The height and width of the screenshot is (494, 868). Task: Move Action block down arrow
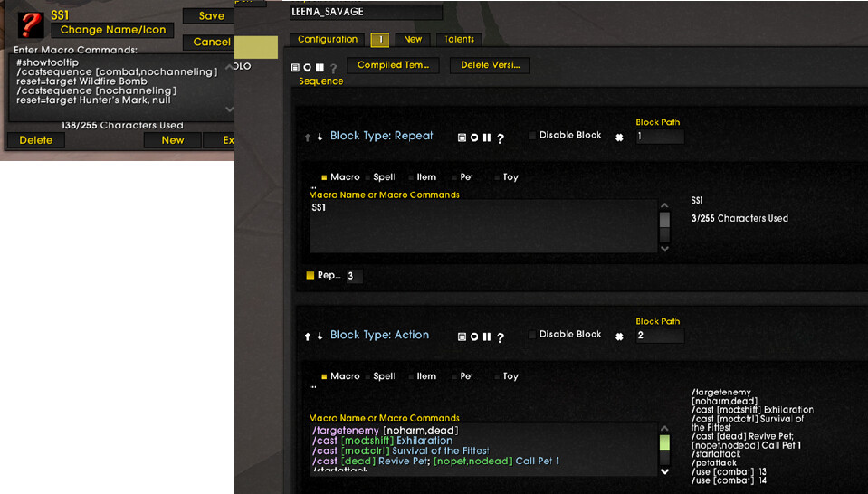click(x=320, y=337)
